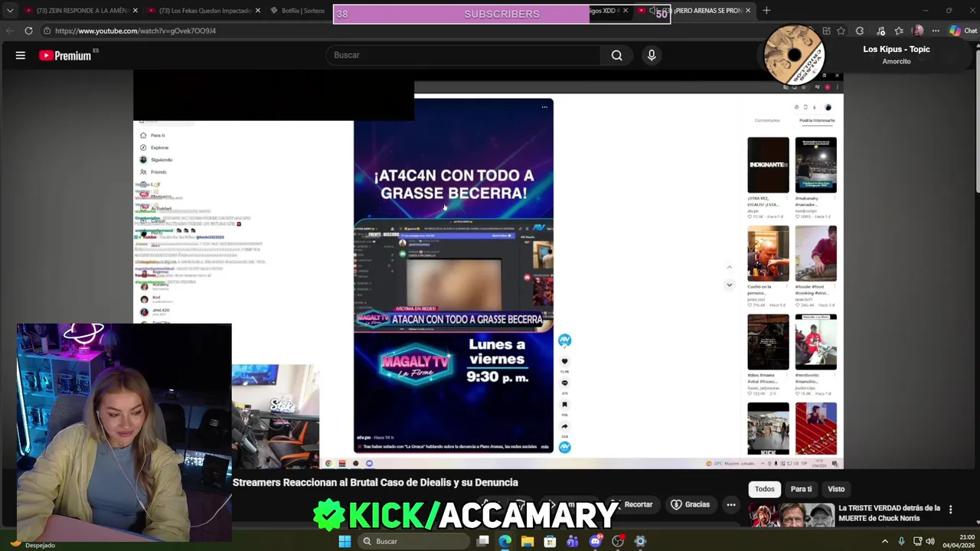
Task: Share the TikTok video with arrow icon
Action: coord(564,426)
